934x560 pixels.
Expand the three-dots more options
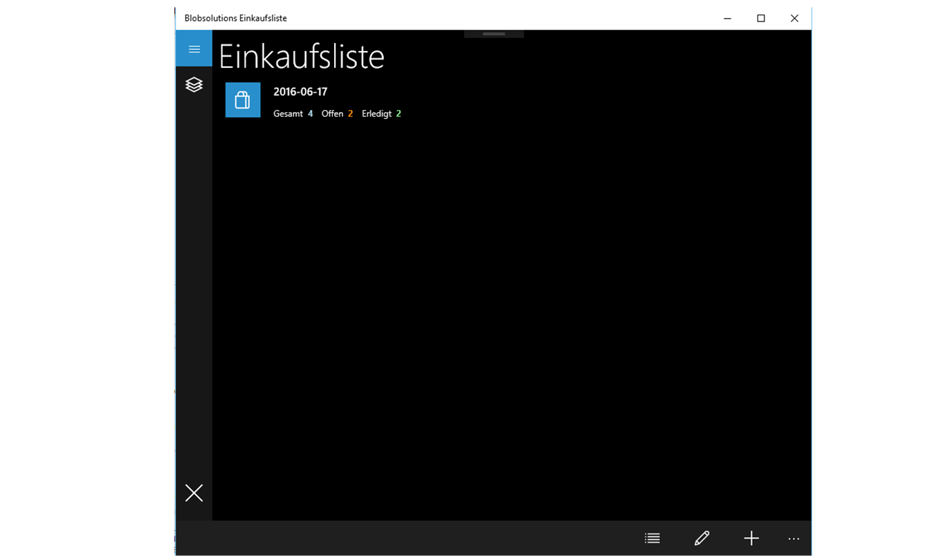click(794, 539)
